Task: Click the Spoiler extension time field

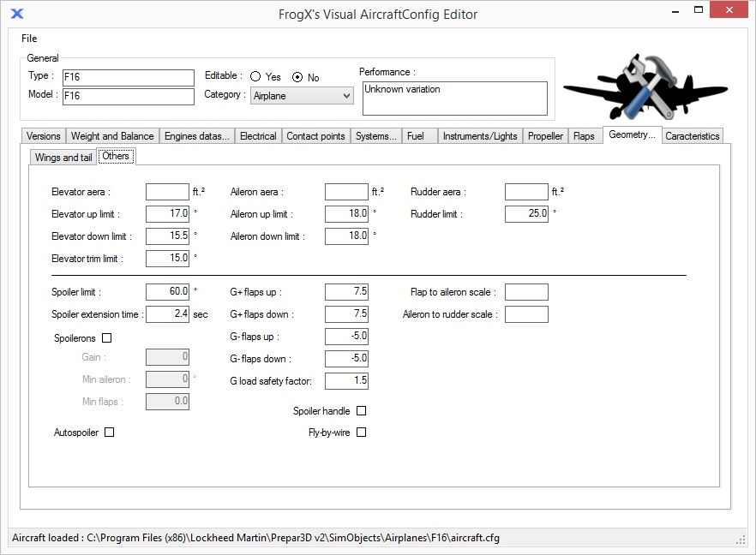Action: click(167, 314)
